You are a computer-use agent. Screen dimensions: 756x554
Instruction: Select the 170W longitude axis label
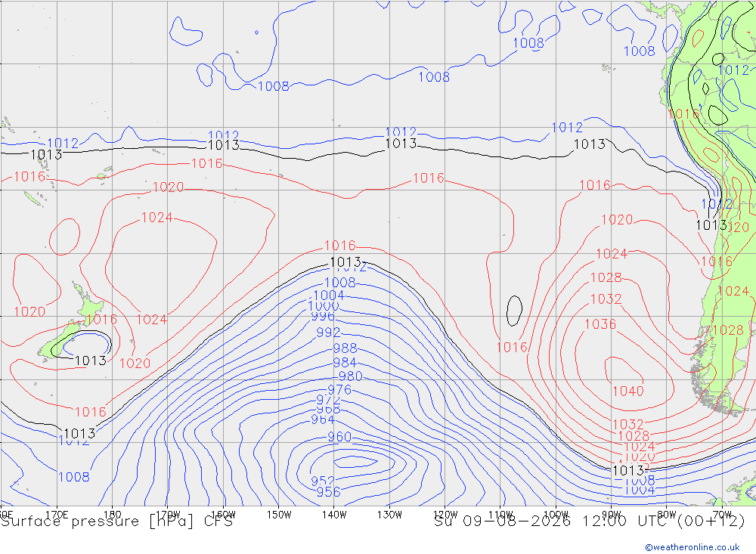coord(168,515)
